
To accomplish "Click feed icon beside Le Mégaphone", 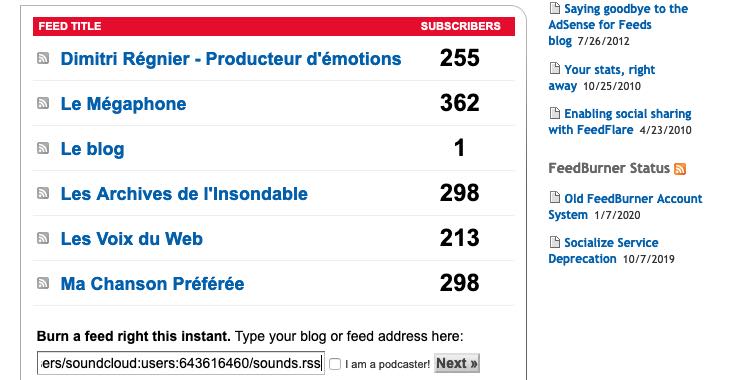I will [x=43, y=103].
